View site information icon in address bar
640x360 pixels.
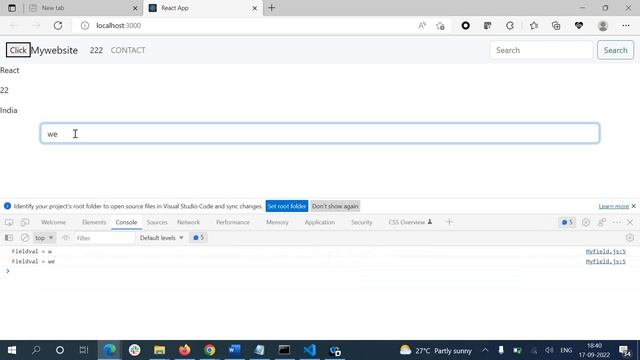point(85,25)
